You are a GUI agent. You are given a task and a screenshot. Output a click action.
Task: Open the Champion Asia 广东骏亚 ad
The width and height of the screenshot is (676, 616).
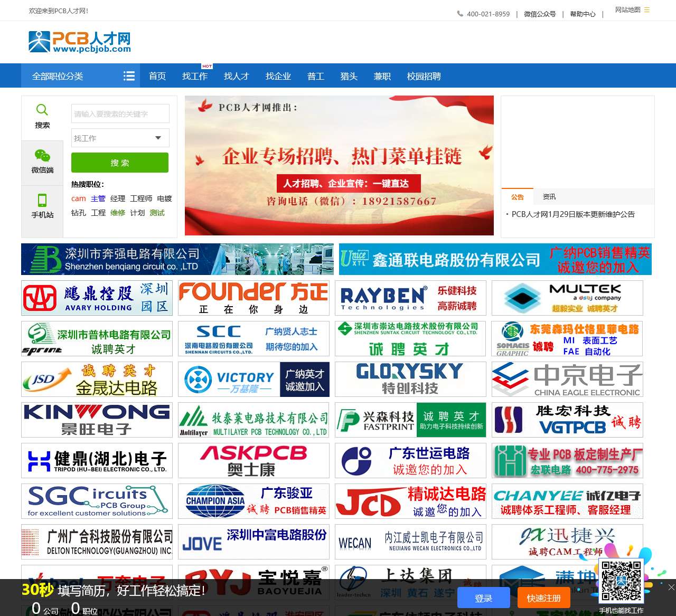pyautogui.click(x=253, y=501)
